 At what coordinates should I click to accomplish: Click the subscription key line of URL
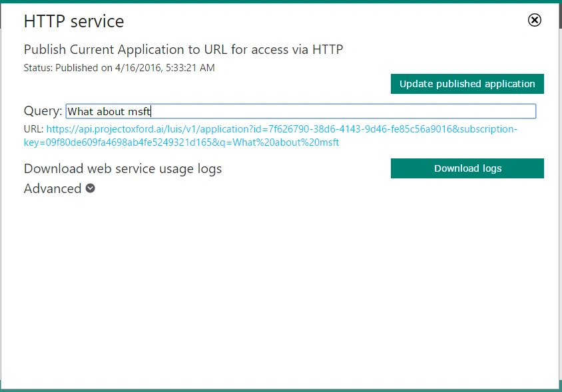coord(181,142)
